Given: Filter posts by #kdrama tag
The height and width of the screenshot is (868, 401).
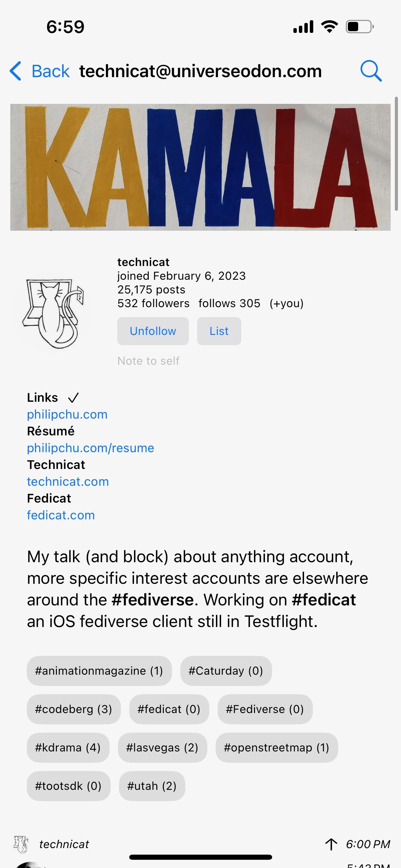Looking at the screenshot, I should (68, 748).
